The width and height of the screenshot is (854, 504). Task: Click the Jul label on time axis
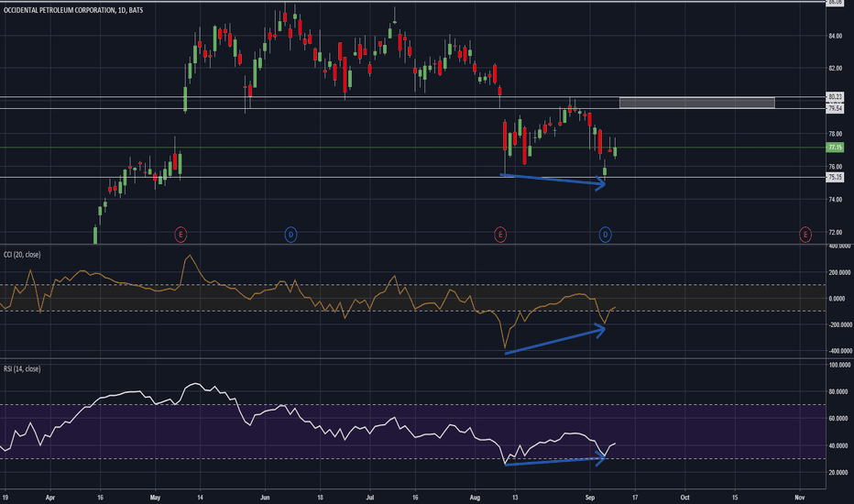pyautogui.click(x=370, y=498)
